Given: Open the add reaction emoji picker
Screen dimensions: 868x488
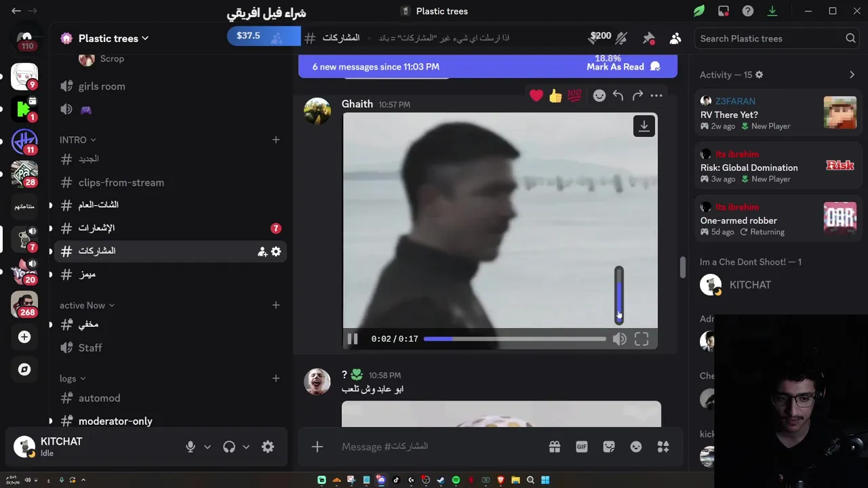Looking at the screenshot, I should pyautogui.click(x=599, y=96).
